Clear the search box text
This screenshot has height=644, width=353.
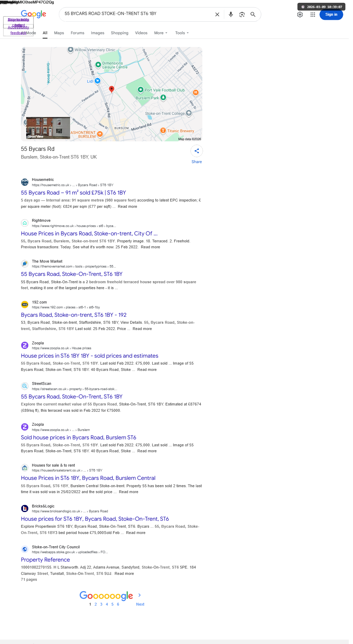(217, 14)
